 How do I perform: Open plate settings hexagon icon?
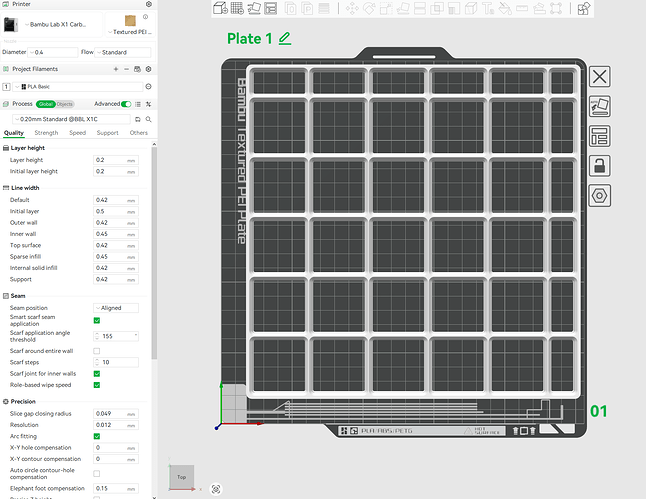pyautogui.click(x=599, y=196)
